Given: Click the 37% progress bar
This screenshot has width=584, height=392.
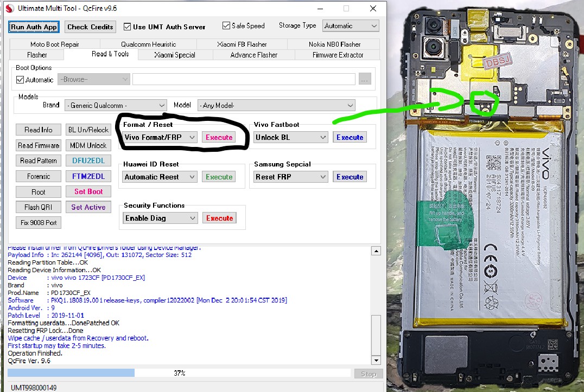Looking at the screenshot, I should (x=179, y=373).
